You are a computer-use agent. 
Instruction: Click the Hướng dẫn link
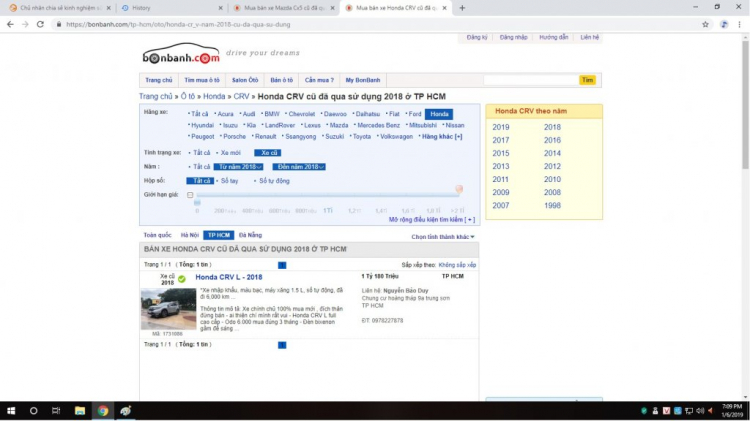click(553, 37)
